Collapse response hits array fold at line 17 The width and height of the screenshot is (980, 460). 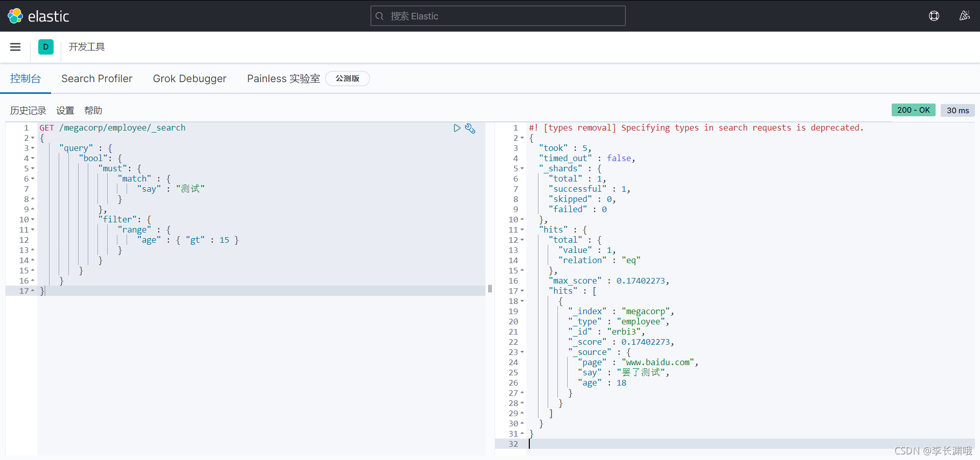tap(522, 291)
